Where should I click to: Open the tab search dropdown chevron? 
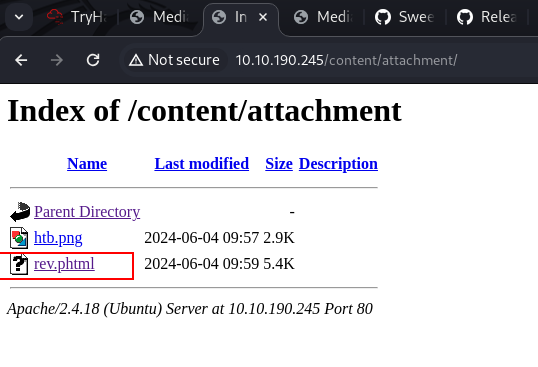19,16
